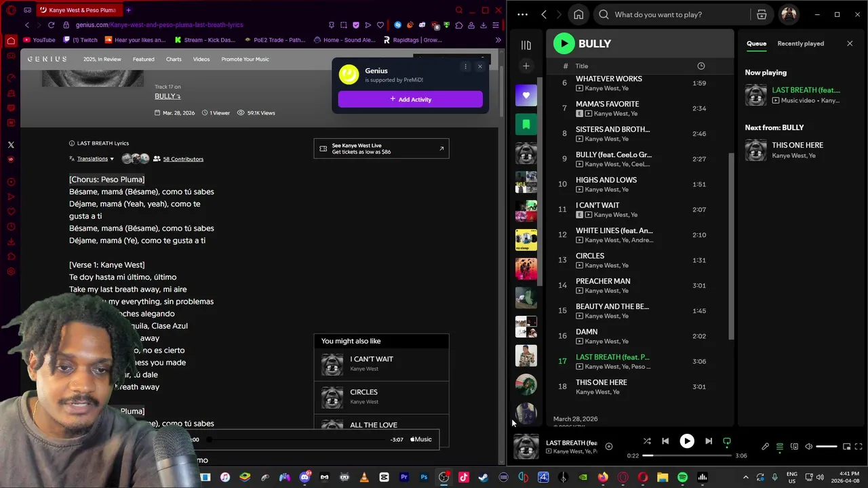This screenshot has width=868, height=488.
Task: Open File Explorer from taskbar
Action: click(x=663, y=477)
